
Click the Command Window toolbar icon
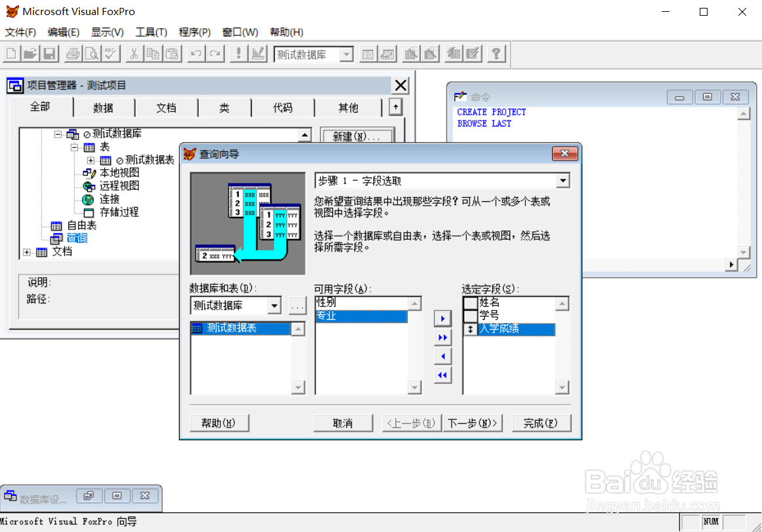[368, 54]
